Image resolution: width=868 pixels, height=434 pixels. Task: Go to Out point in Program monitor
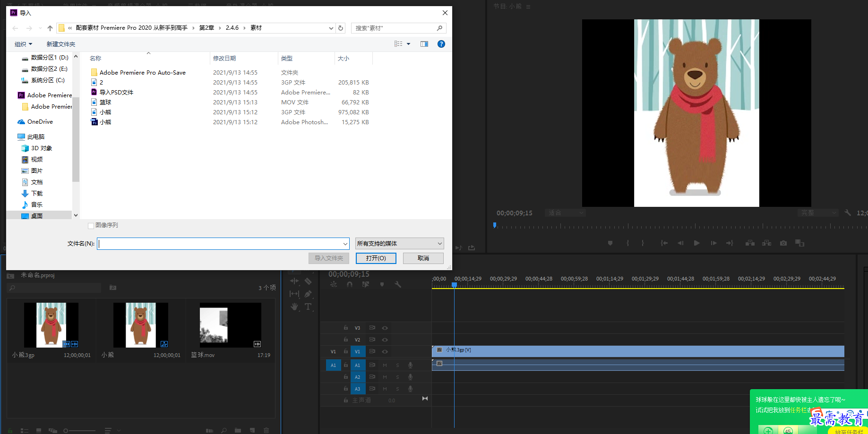coord(730,243)
